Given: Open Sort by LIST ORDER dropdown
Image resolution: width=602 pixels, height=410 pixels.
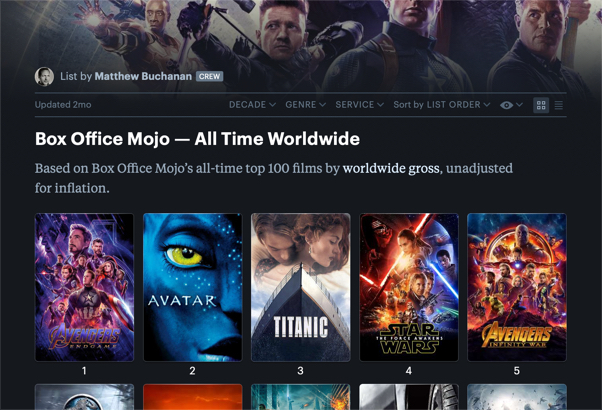Looking at the screenshot, I should pyautogui.click(x=442, y=104).
